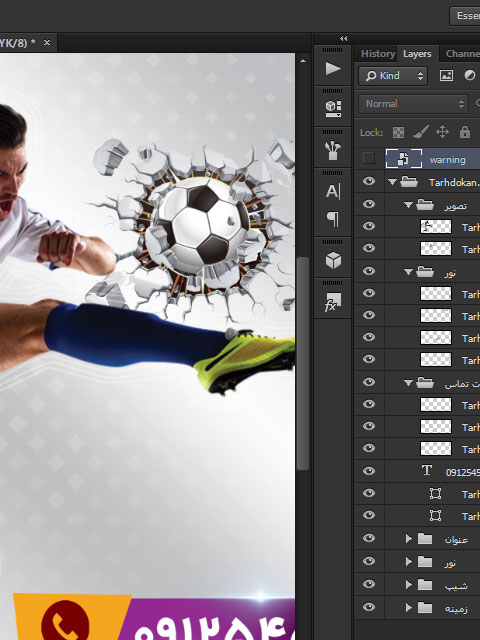Select the player thumbnail in تصویر group

(x=436, y=227)
